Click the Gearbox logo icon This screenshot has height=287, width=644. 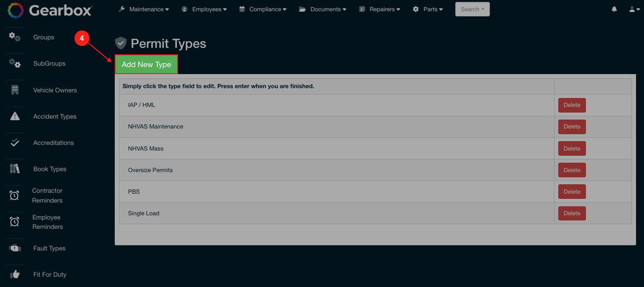point(15,10)
